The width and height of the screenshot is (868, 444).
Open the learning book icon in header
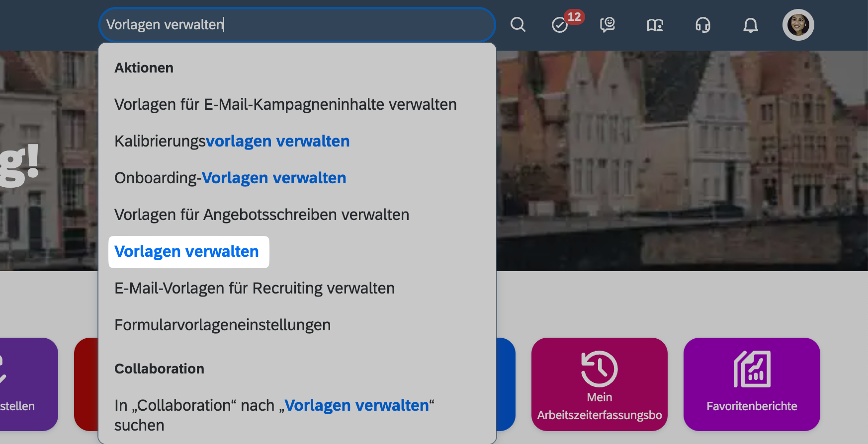[655, 25]
